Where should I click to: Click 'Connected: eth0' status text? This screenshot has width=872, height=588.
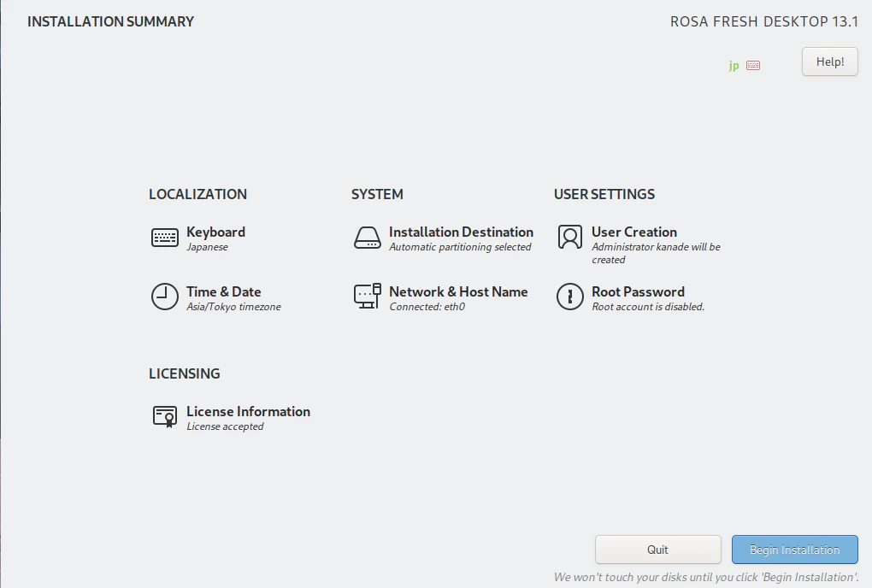click(427, 307)
